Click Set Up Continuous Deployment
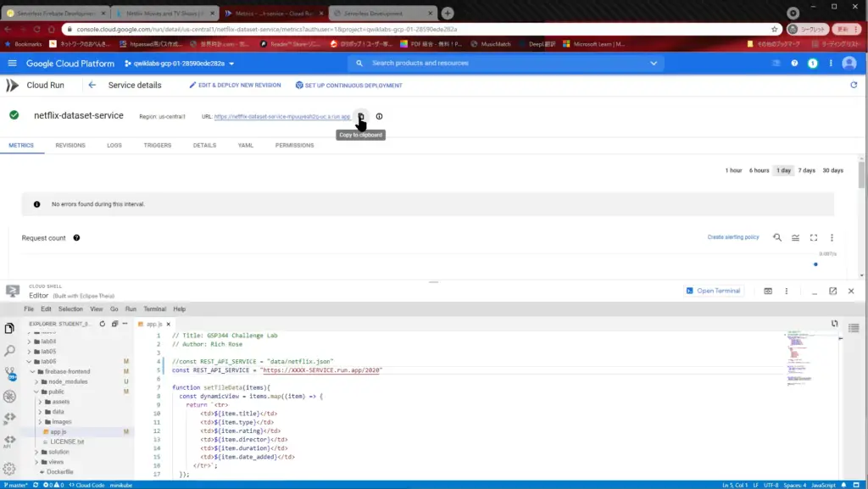Viewport: 868px width, 489px height. pos(348,86)
